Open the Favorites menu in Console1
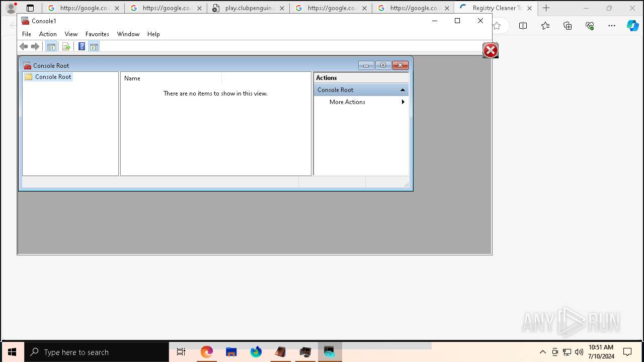 click(x=97, y=34)
